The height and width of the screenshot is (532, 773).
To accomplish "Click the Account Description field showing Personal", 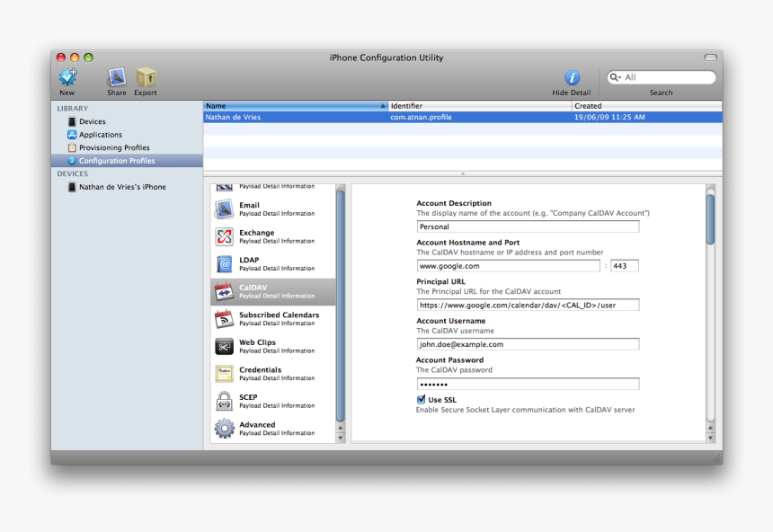I will (x=527, y=226).
